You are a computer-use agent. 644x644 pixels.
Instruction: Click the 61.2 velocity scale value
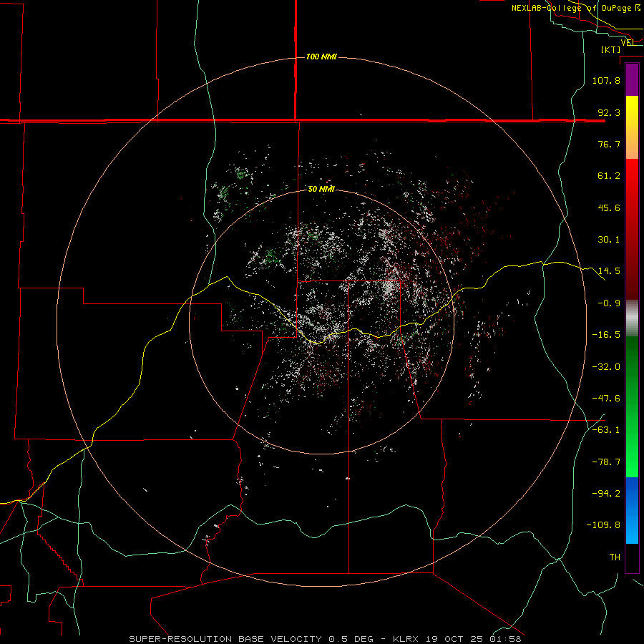click(x=609, y=176)
